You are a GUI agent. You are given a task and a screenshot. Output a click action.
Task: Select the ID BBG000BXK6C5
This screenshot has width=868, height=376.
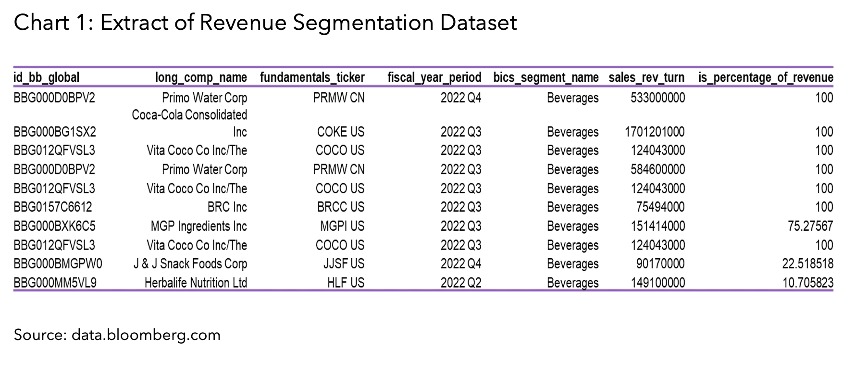click(55, 226)
